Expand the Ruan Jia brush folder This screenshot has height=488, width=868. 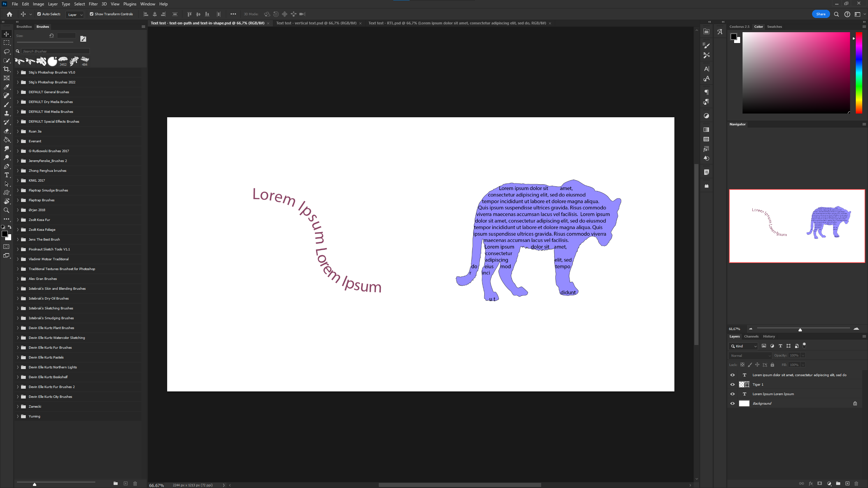[x=18, y=131]
